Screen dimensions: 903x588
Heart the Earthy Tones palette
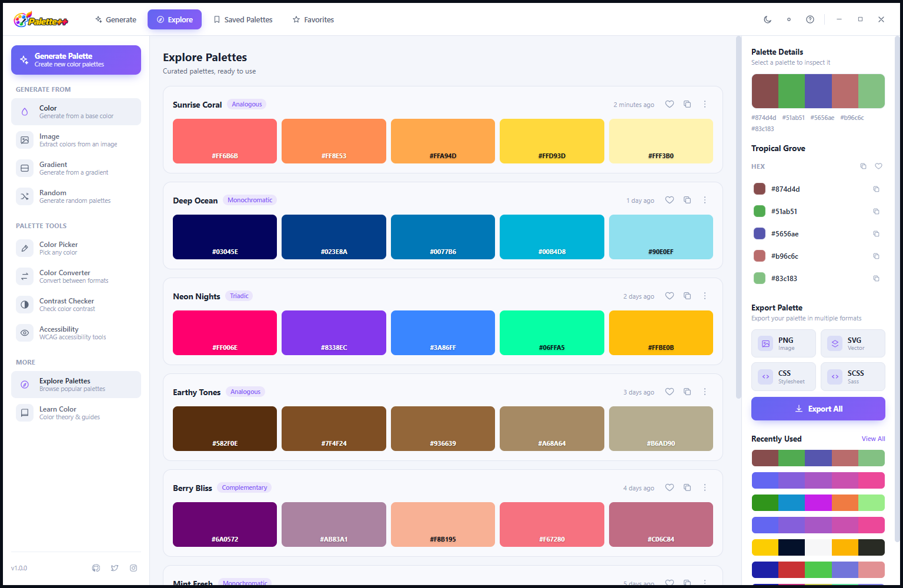pyautogui.click(x=670, y=392)
